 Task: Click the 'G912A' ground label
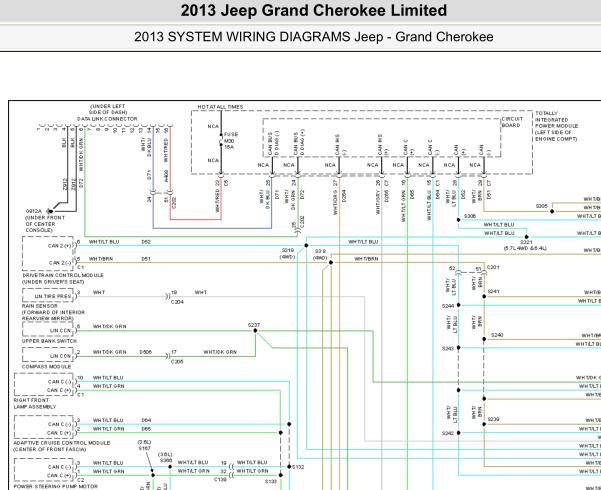click(33, 211)
